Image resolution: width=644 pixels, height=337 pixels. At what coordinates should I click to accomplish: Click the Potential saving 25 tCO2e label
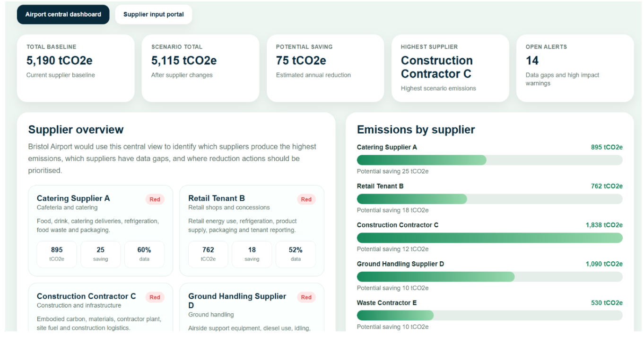tap(392, 171)
